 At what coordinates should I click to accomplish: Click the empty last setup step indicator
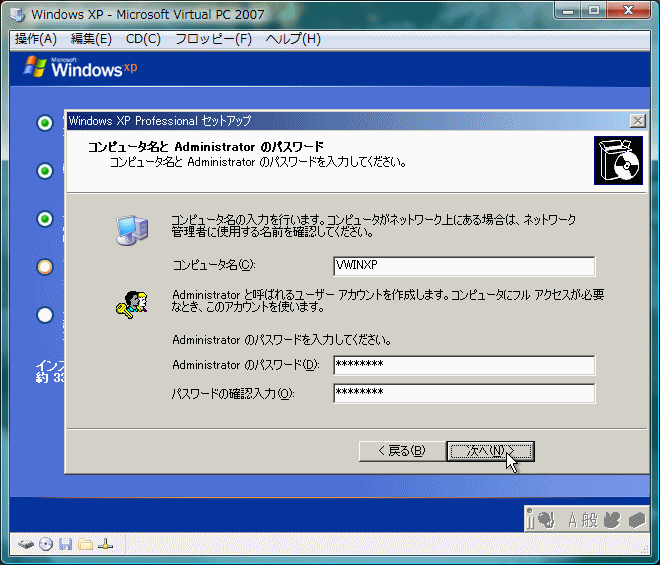(45, 315)
